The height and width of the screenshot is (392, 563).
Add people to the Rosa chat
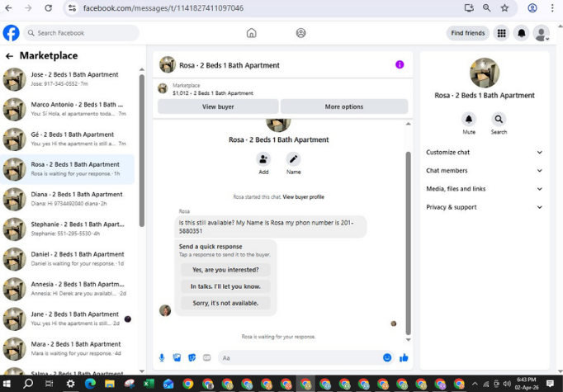tap(263, 159)
